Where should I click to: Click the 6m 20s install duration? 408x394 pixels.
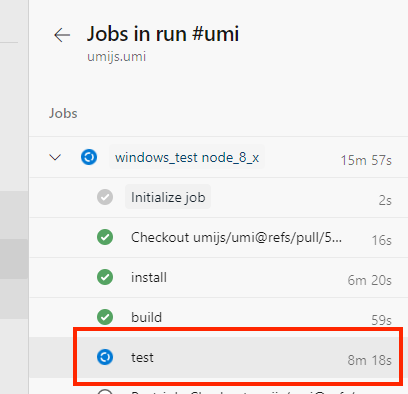click(x=370, y=280)
